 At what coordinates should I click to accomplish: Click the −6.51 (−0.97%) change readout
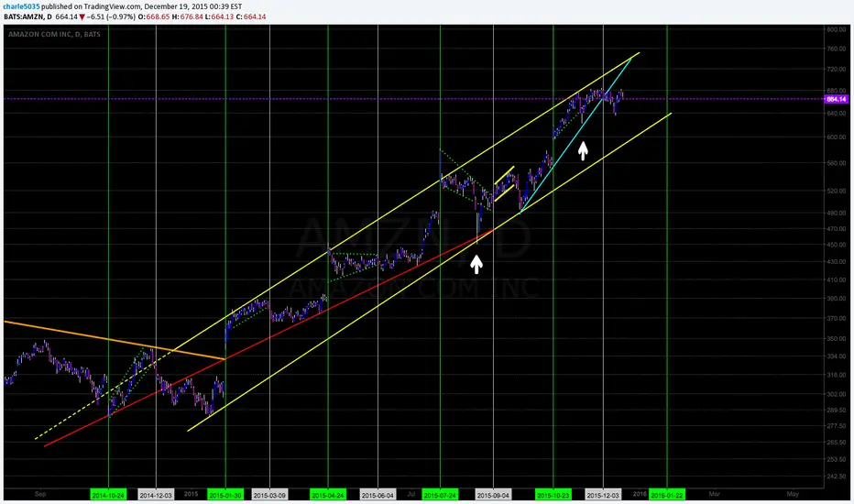tap(111, 16)
